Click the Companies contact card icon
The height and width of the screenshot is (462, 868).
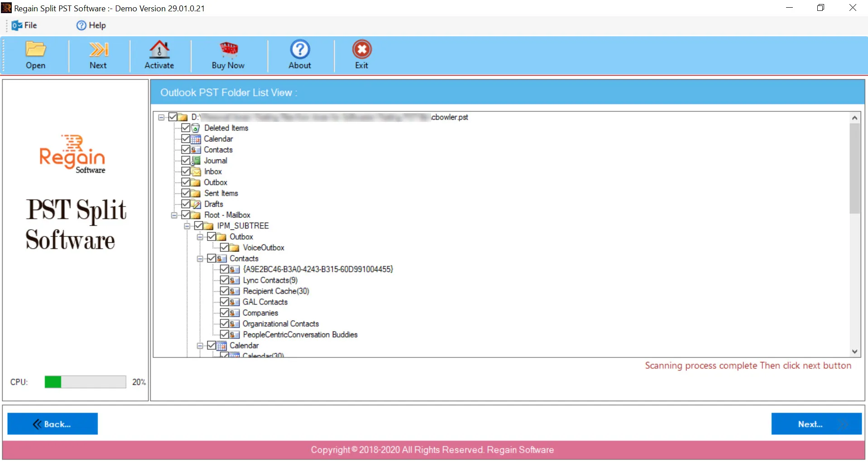(234, 313)
